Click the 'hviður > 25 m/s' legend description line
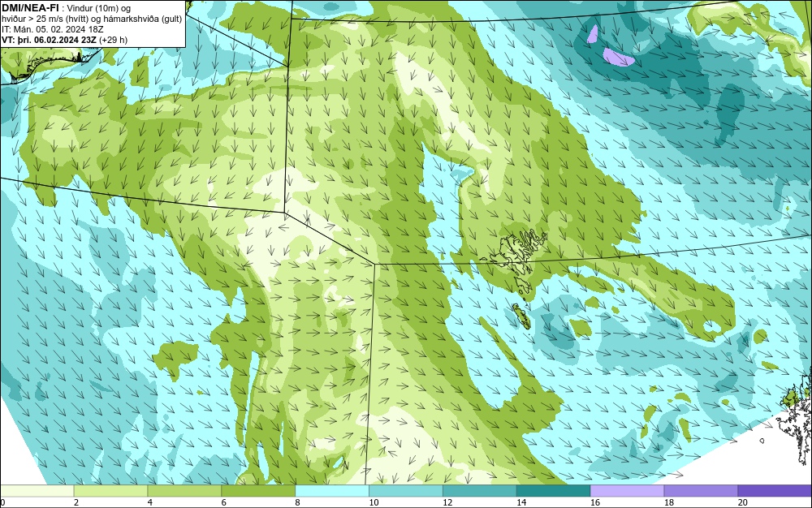The height and width of the screenshot is (508, 812). tap(92, 19)
